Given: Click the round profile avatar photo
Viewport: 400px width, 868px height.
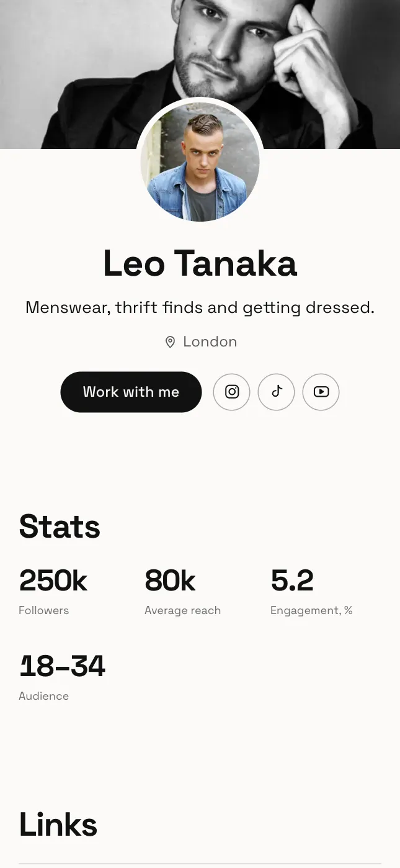Looking at the screenshot, I should [x=200, y=162].
